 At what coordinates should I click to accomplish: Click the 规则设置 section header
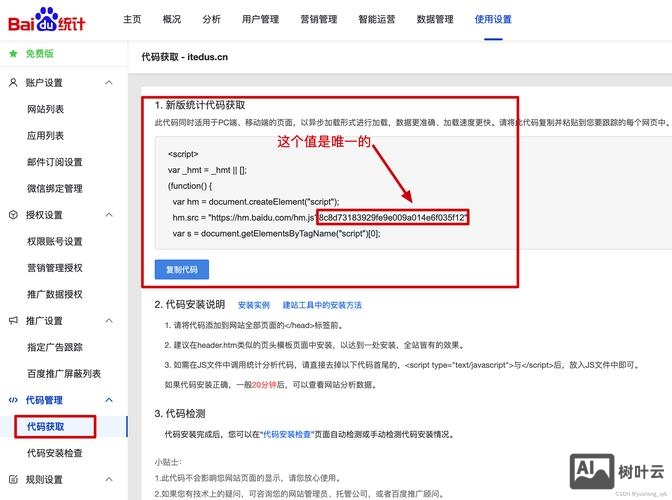[44, 479]
